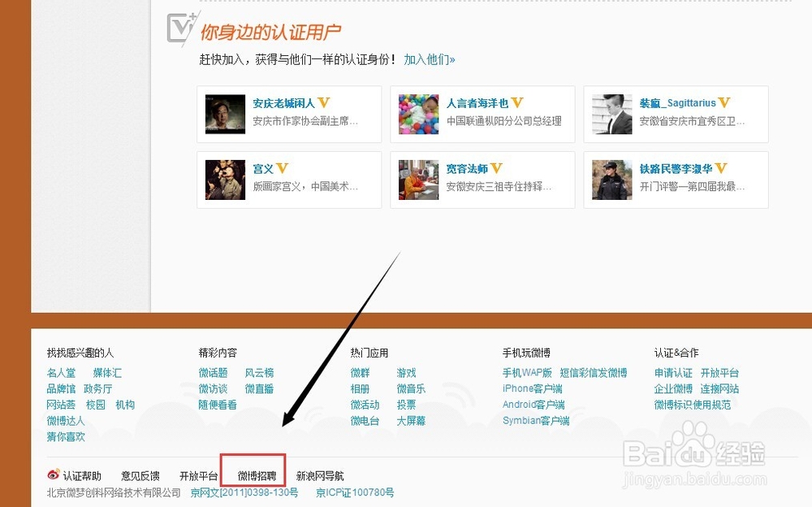The image size is (812, 507).
Task: Open 媒体汇 footer link
Action: tap(107, 373)
